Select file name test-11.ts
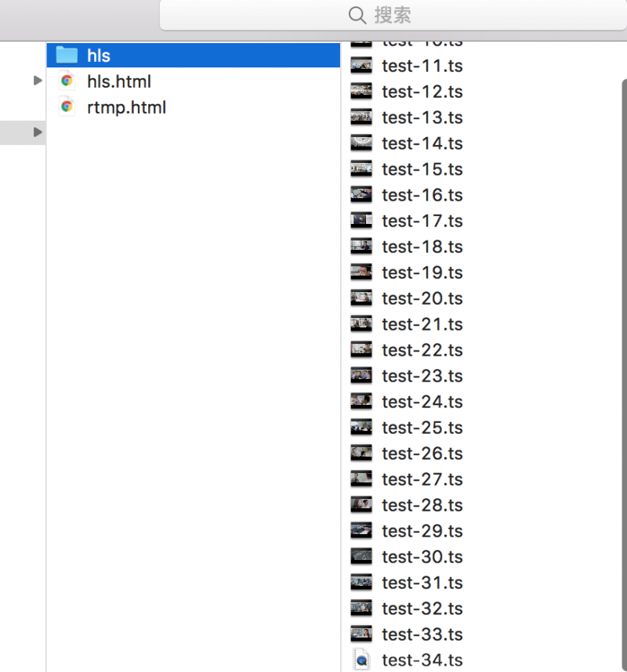627x672 pixels. click(x=422, y=66)
